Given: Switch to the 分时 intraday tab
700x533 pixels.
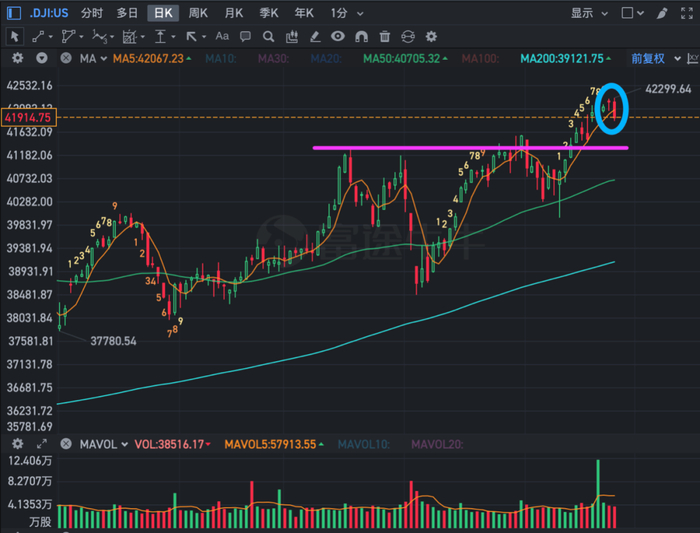Looking at the screenshot, I should coord(91,13).
